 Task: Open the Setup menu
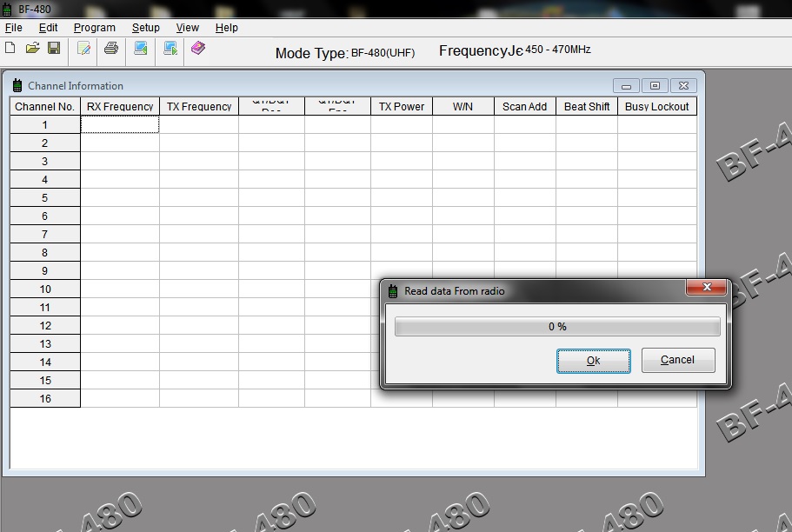click(145, 28)
